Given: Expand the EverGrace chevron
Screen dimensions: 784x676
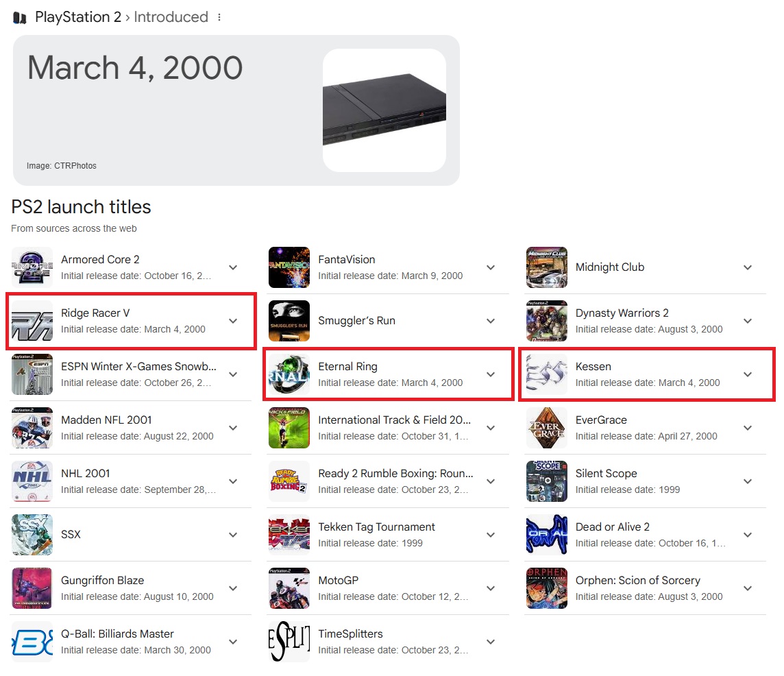Looking at the screenshot, I should pyautogui.click(x=748, y=428).
